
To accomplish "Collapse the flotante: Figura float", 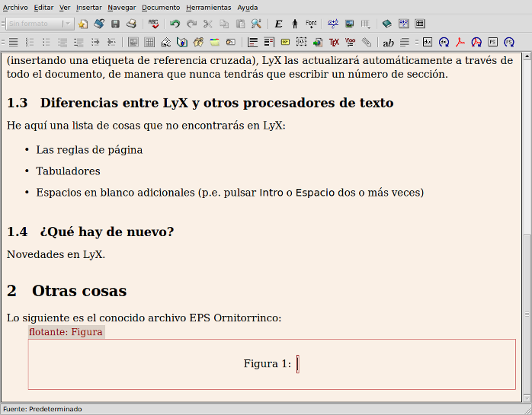I will (66, 331).
